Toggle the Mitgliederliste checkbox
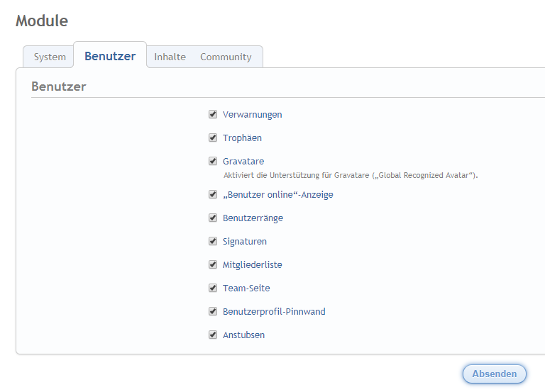Image resolution: width=545 pixels, height=392 pixels. coord(213,264)
